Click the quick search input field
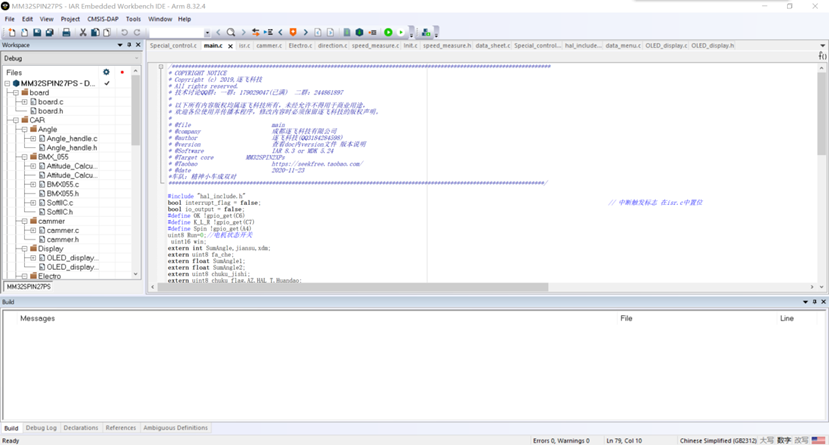This screenshot has height=445, width=829. (x=176, y=33)
